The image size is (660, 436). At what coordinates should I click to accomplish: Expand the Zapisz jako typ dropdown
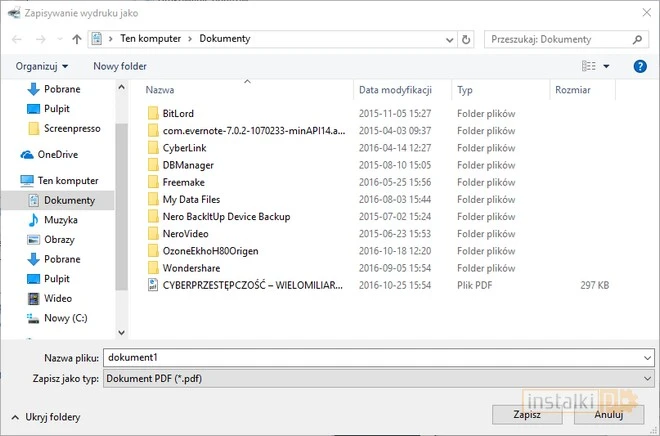click(648, 378)
